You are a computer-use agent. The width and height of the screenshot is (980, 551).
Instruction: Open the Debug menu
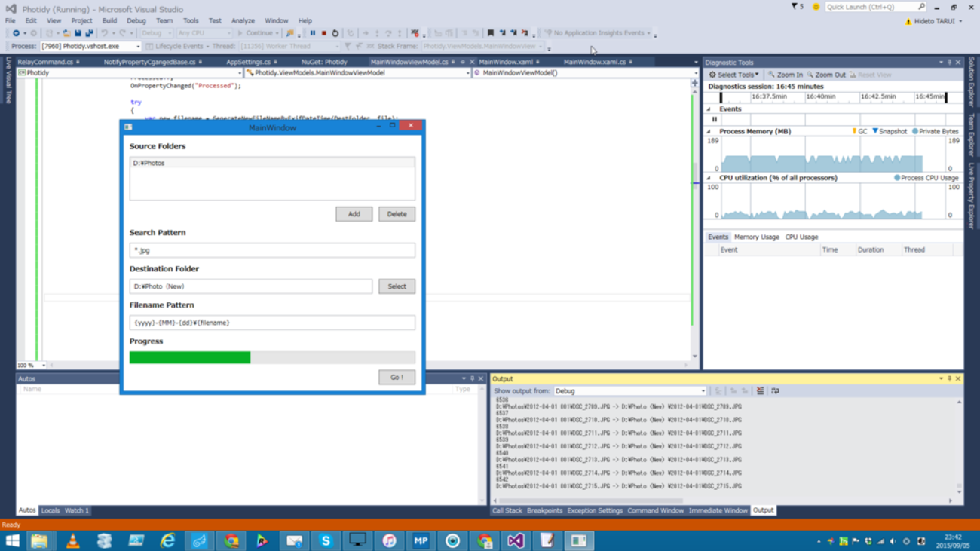pyautogui.click(x=136, y=20)
